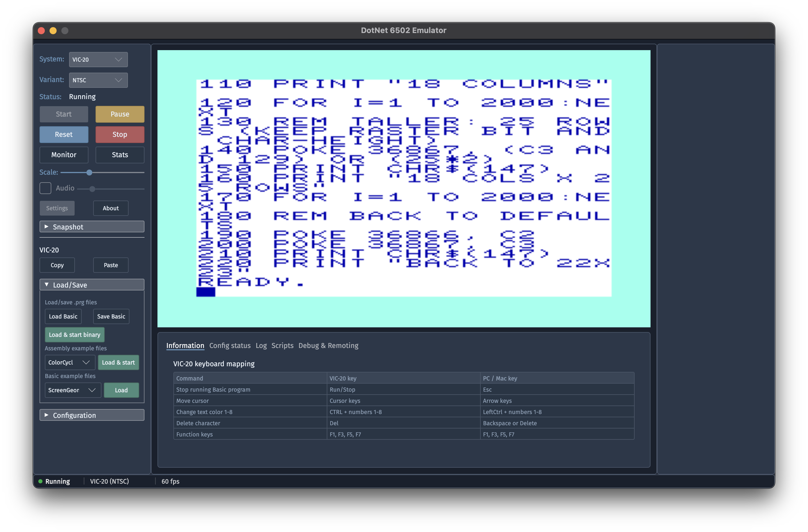Expand the Configuration section
Image resolution: width=808 pixels, height=532 pixels.
[x=92, y=415]
